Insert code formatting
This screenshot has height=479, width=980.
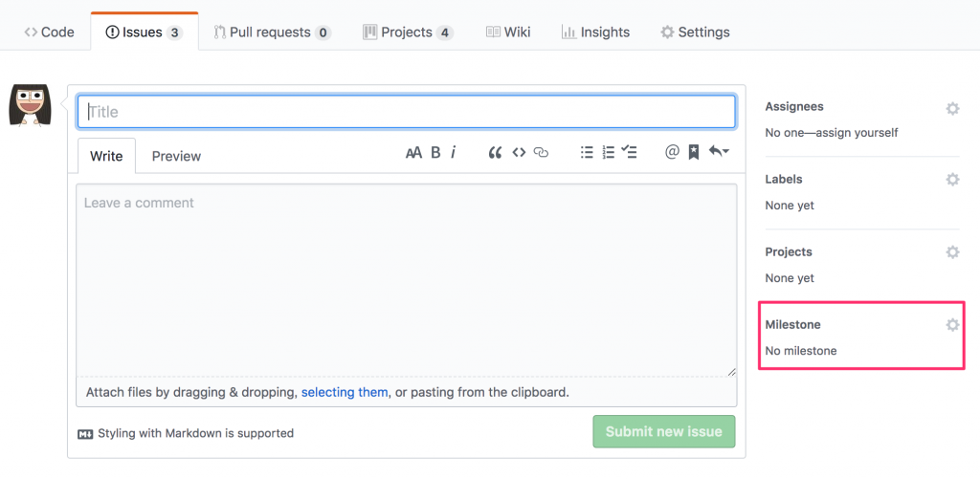(519, 152)
